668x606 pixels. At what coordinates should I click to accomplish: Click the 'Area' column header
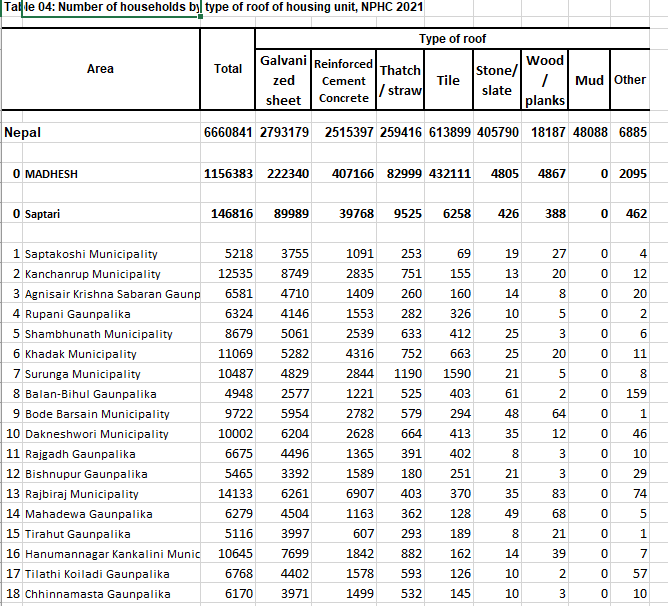pos(101,69)
